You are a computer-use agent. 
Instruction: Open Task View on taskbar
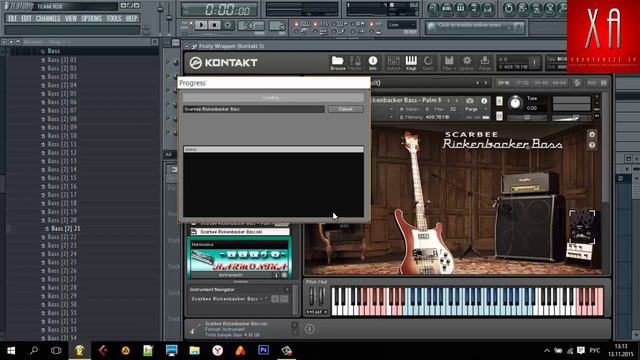(x=56, y=351)
